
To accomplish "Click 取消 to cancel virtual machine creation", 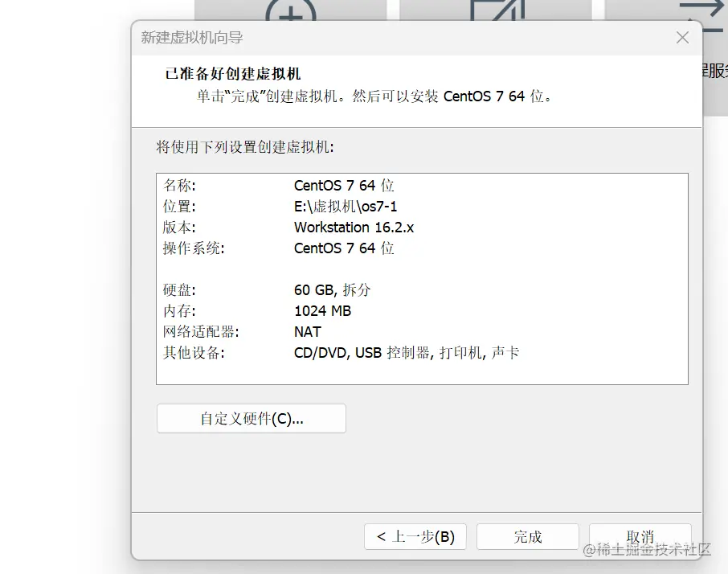I will 640,535.
